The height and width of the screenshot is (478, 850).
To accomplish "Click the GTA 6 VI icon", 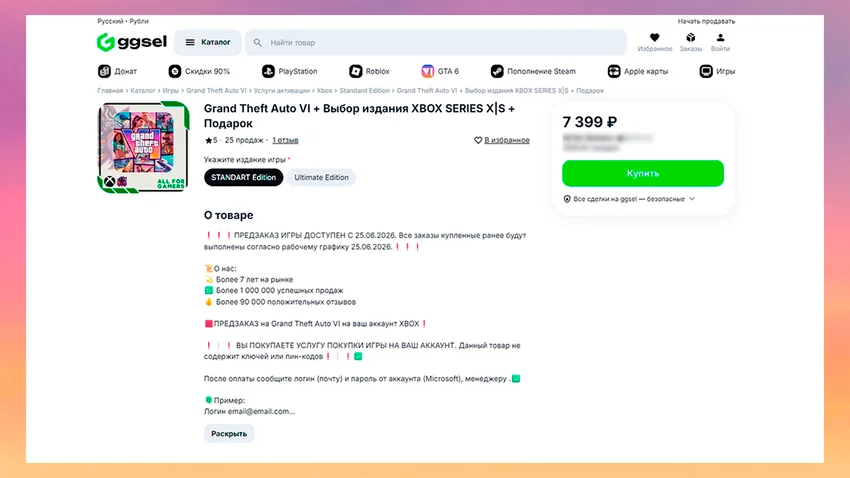I will pyautogui.click(x=428, y=71).
